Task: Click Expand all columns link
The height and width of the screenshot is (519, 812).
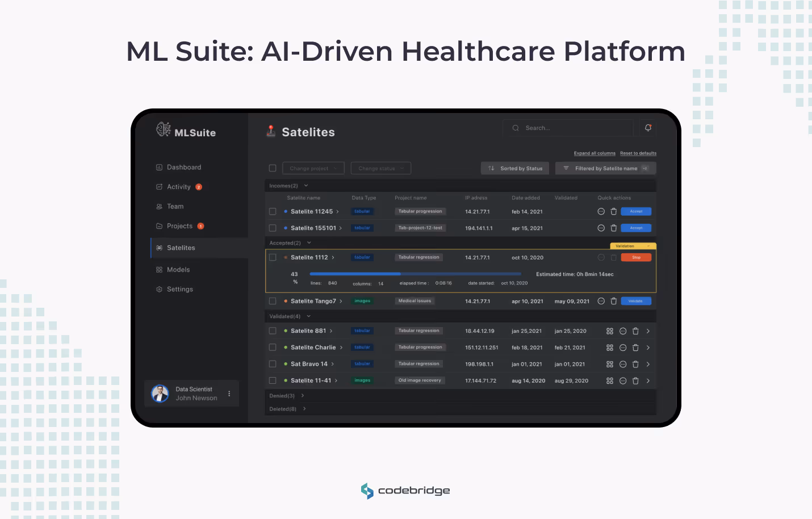Action: [x=595, y=153]
